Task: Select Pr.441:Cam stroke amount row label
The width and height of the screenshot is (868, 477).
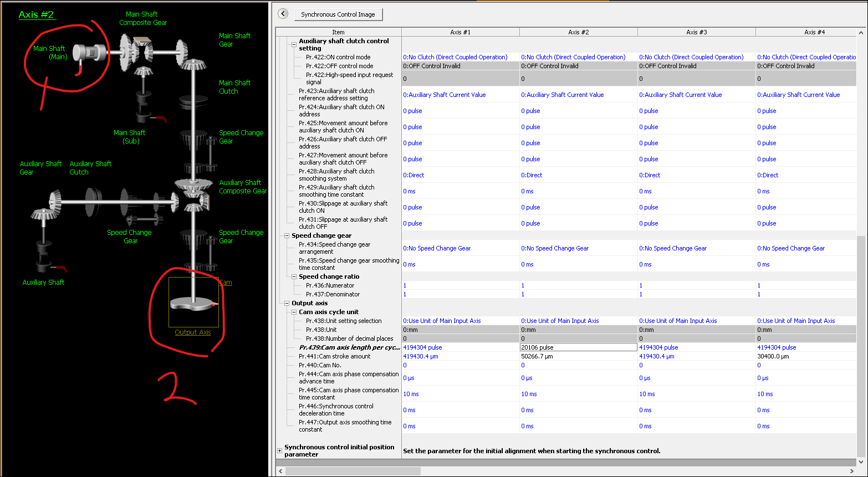Action: pos(335,356)
